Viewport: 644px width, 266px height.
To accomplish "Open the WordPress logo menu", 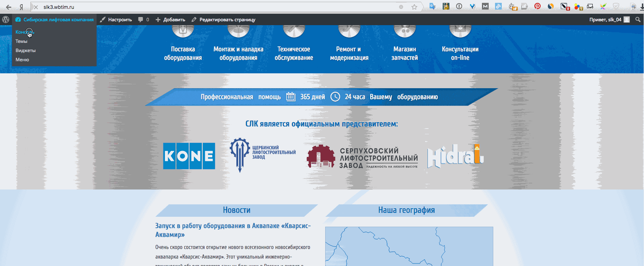I will point(6,19).
